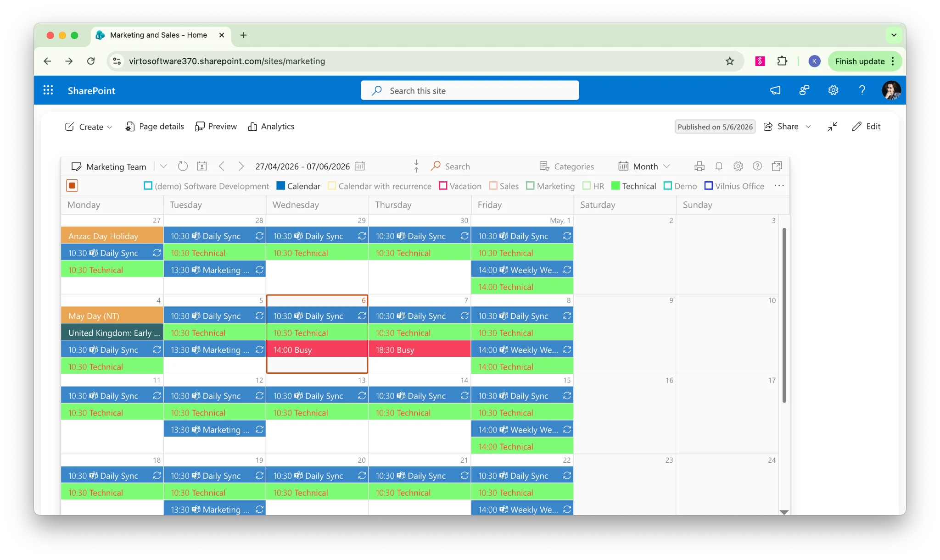Open the SharePoint help question mark
The image size is (940, 560).
coord(862,90)
